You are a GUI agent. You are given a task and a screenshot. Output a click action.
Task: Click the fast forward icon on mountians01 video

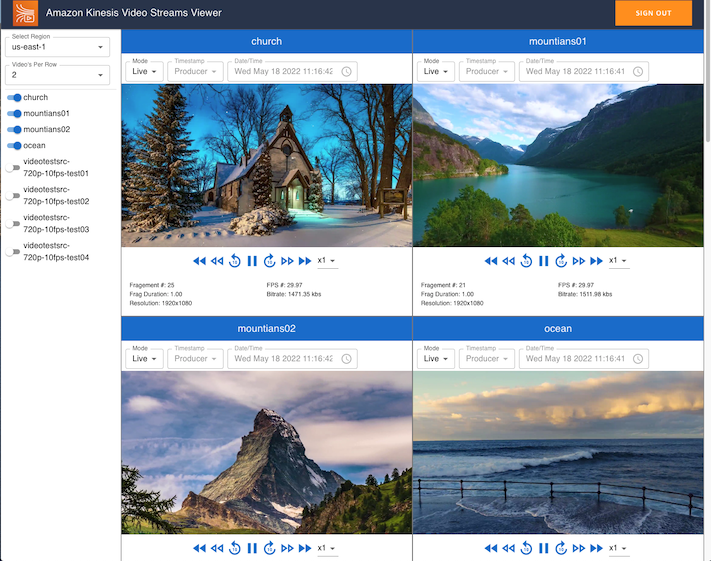click(596, 261)
